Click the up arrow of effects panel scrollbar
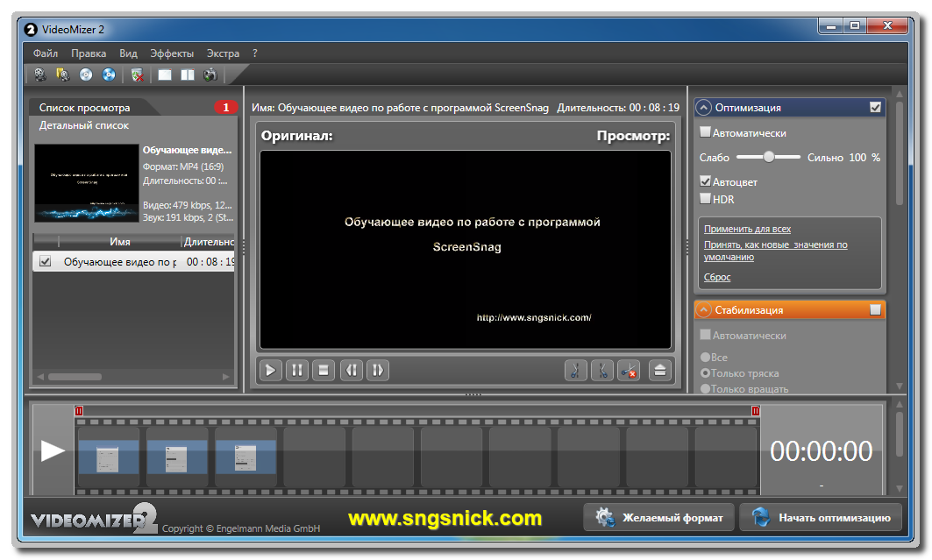This screenshot has width=932, height=560. coord(900,94)
